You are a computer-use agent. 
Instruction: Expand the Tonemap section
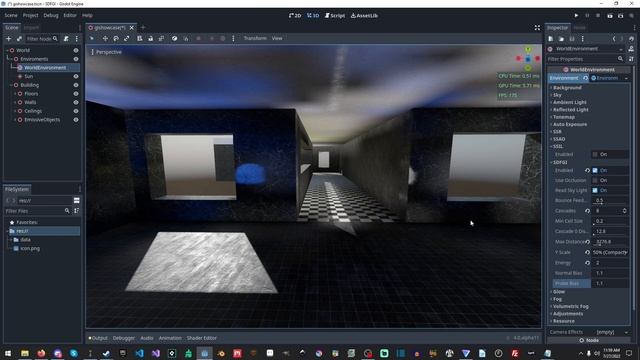point(564,117)
